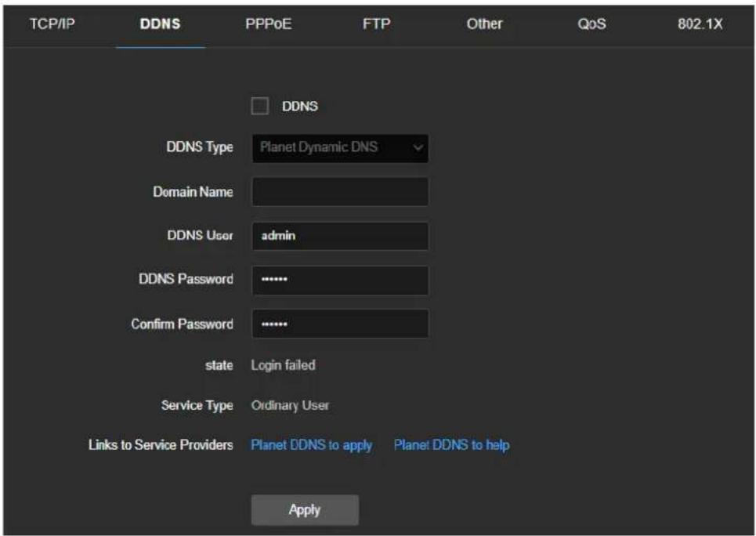Click the 'Links to Service Providers' label
Image resolution: width=756 pixels, height=536 pixels.
(161, 445)
